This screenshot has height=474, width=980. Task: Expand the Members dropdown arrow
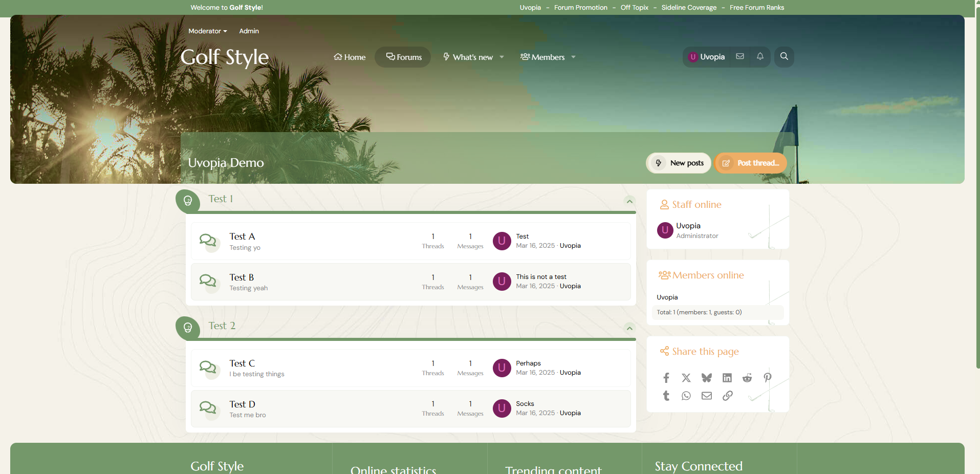click(573, 57)
